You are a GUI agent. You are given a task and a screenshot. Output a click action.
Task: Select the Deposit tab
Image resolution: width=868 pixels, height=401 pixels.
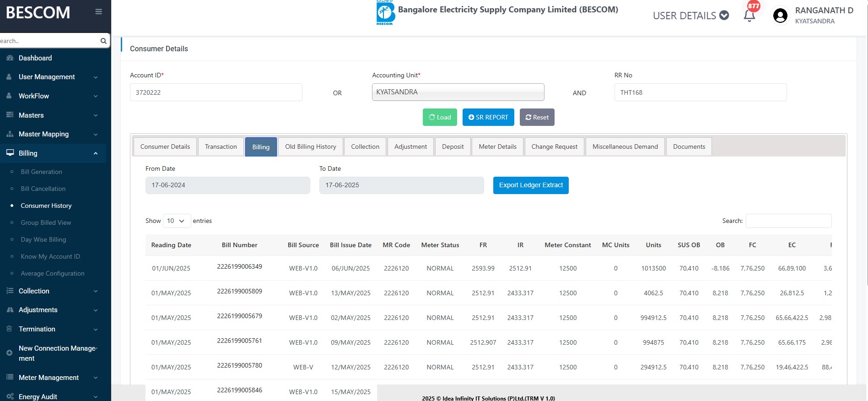point(453,146)
